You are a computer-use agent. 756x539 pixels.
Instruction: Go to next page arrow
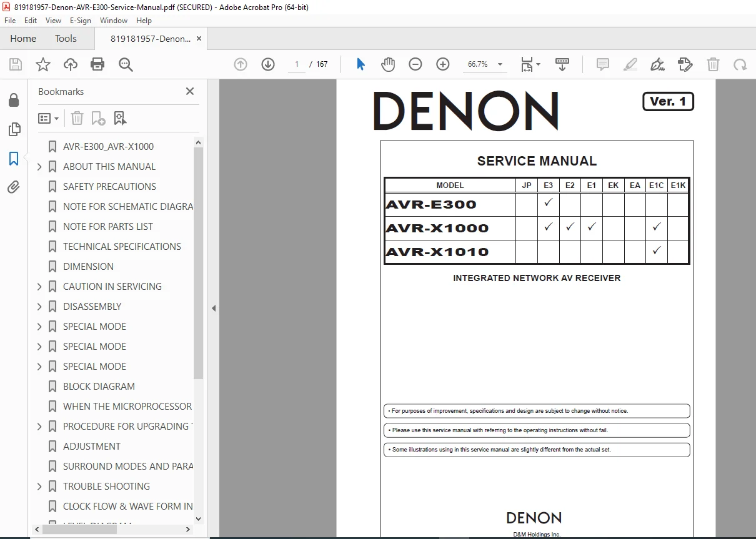(x=268, y=64)
